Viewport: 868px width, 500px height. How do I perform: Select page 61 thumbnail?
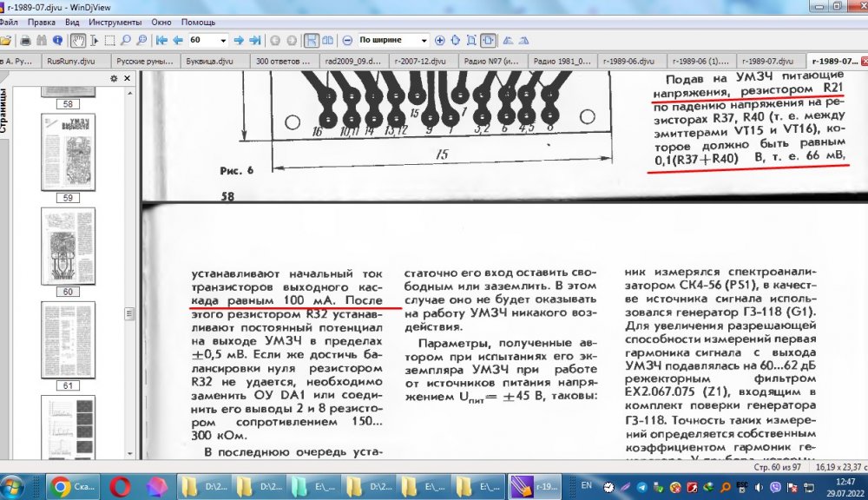point(68,341)
